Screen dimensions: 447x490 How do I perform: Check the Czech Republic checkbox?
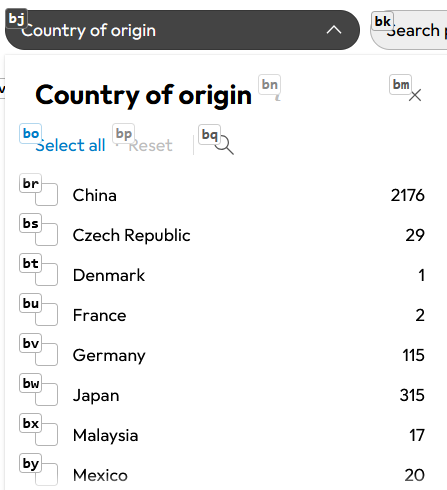click(47, 235)
